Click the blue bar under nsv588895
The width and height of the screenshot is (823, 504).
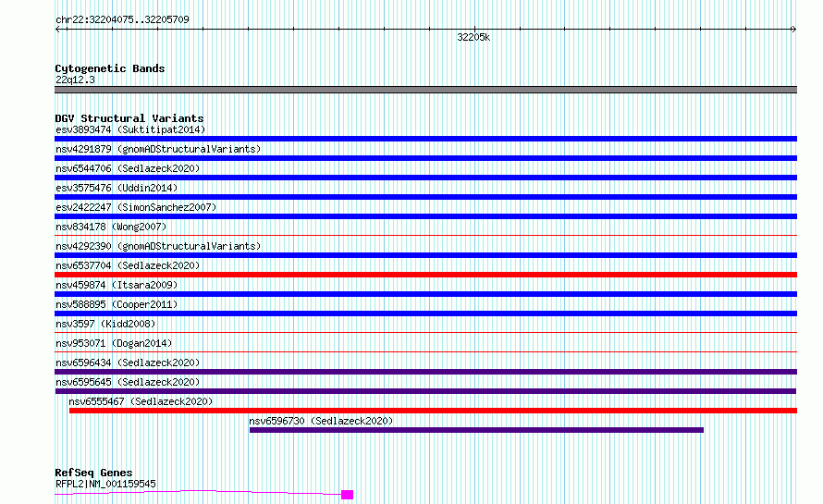pyautogui.click(x=425, y=313)
